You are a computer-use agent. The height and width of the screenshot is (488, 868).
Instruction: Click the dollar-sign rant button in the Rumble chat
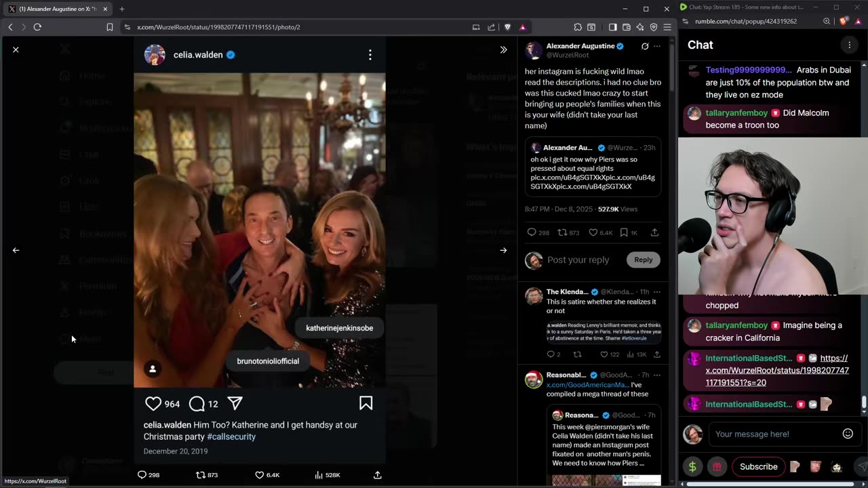point(692,466)
